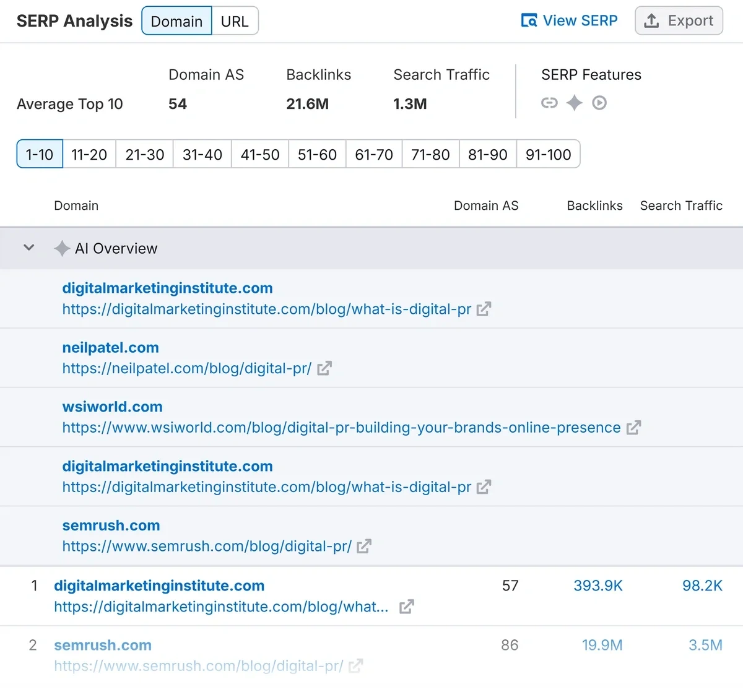This screenshot has height=700, width=743.
Task: Select the Domain analysis mode
Action: (x=176, y=20)
